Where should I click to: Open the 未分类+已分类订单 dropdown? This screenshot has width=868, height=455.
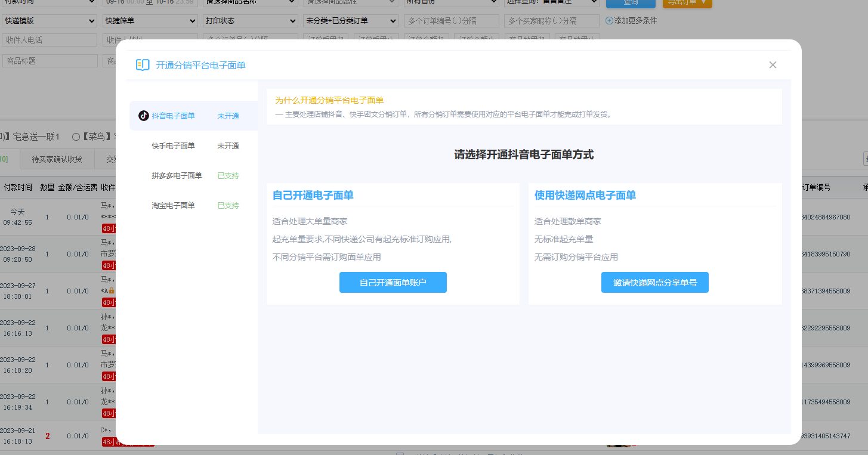coord(351,21)
